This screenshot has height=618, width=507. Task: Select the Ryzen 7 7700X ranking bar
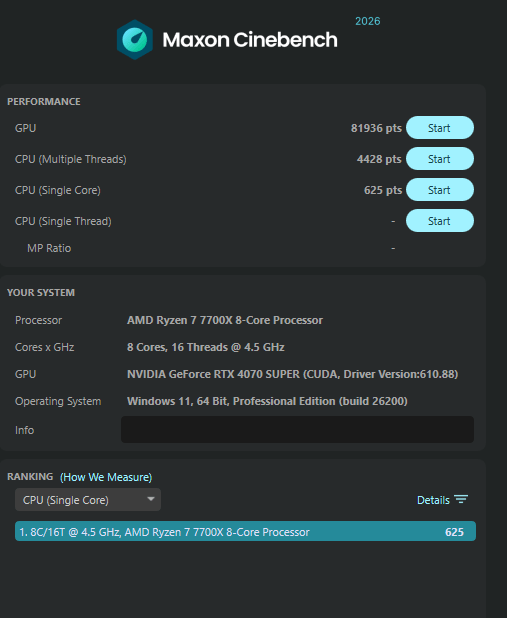tap(245, 531)
